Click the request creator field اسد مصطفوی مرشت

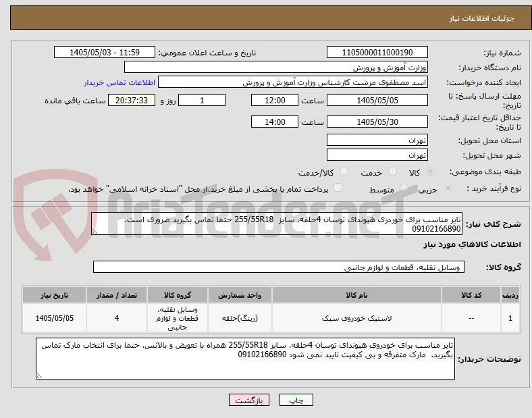293,82
